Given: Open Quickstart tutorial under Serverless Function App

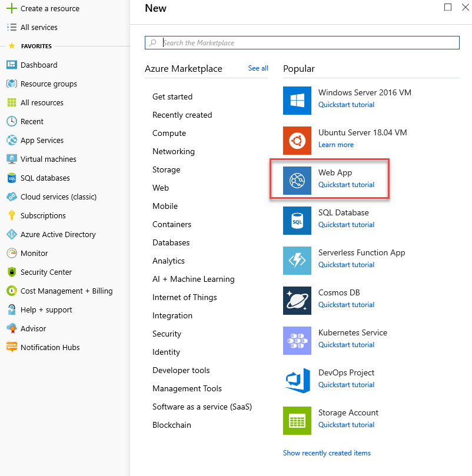Looking at the screenshot, I should [346, 265].
